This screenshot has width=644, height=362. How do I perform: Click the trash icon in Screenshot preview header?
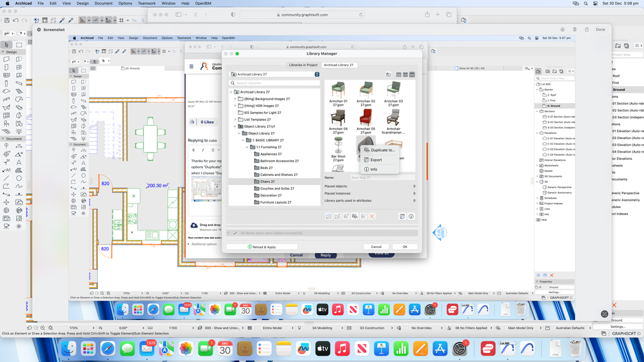pos(574,30)
